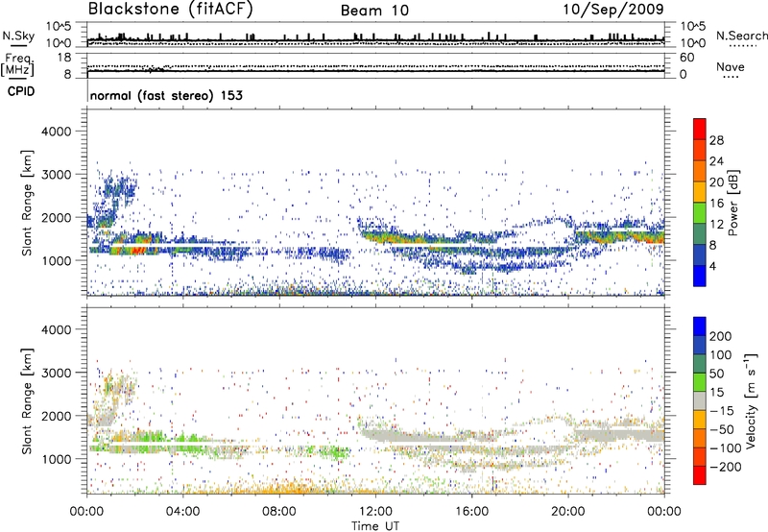Image resolution: width=768 pixels, height=532 pixels.
Task: Click the '1000' range tick in the velocity panel
Action: click(x=57, y=459)
